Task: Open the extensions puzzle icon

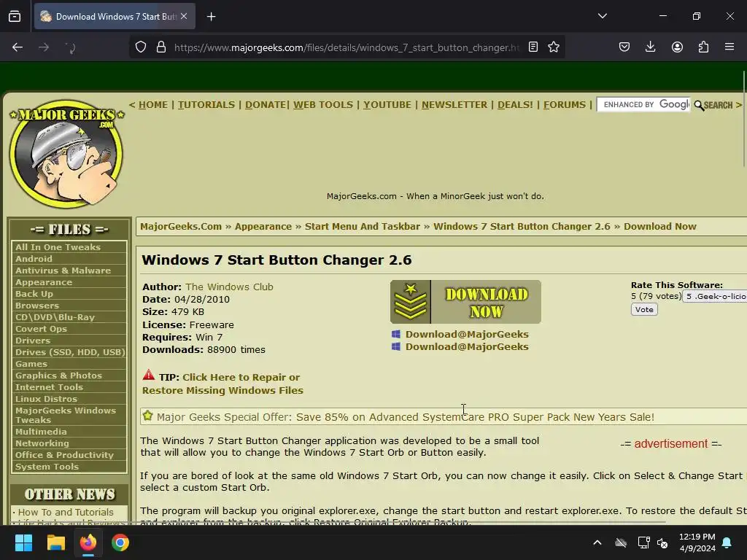Action: click(x=703, y=47)
